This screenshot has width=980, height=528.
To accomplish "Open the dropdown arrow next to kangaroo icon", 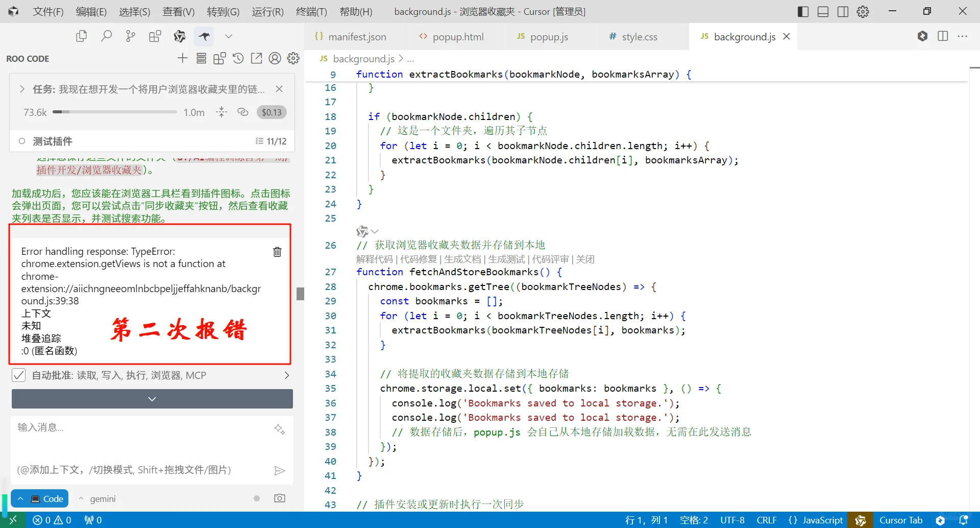I will click(228, 36).
